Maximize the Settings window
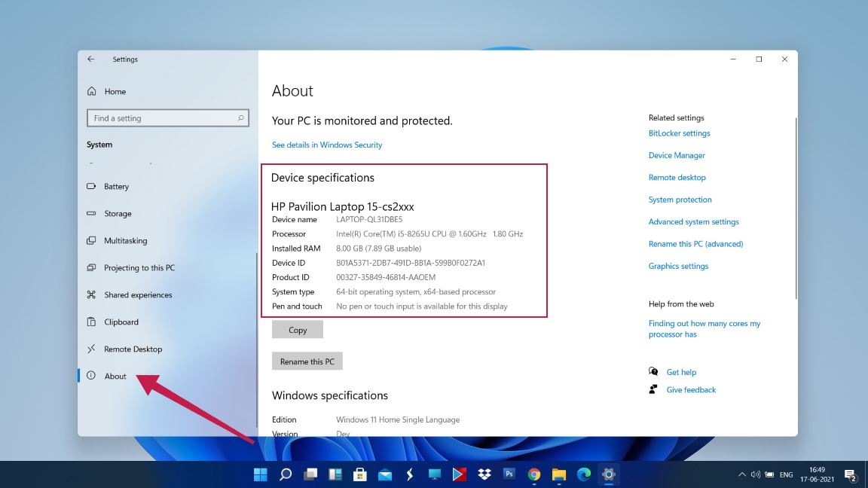The image size is (868, 488). 759,59
